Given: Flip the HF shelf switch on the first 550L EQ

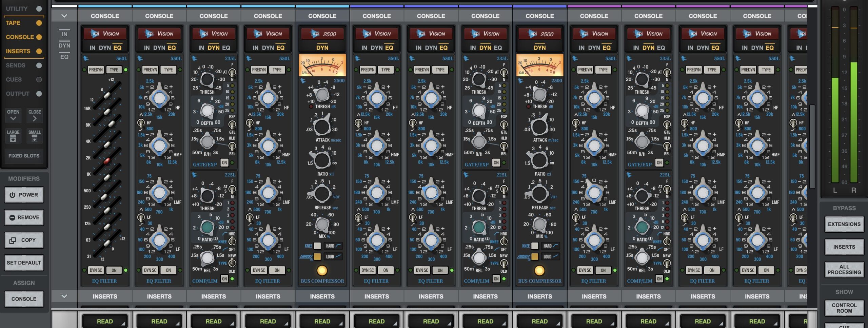Looking at the screenshot, I should 141,123.
